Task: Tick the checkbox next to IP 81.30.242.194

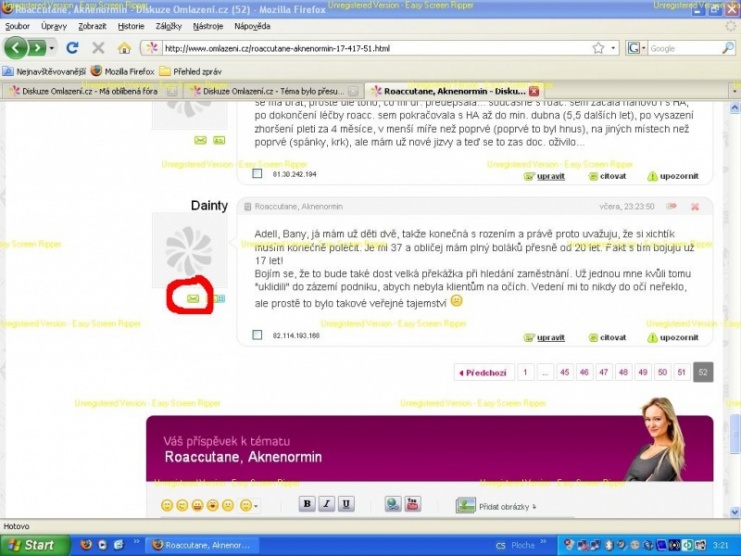Action: (x=258, y=175)
